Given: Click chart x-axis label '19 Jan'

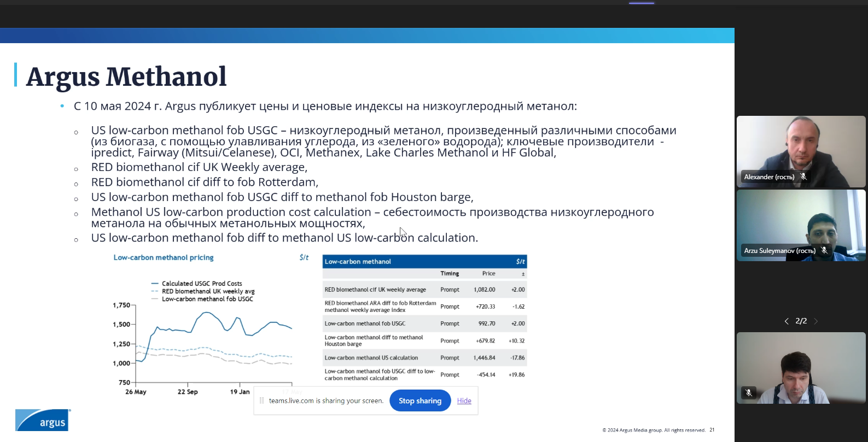Looking at the screenshot, I should 240,392.
